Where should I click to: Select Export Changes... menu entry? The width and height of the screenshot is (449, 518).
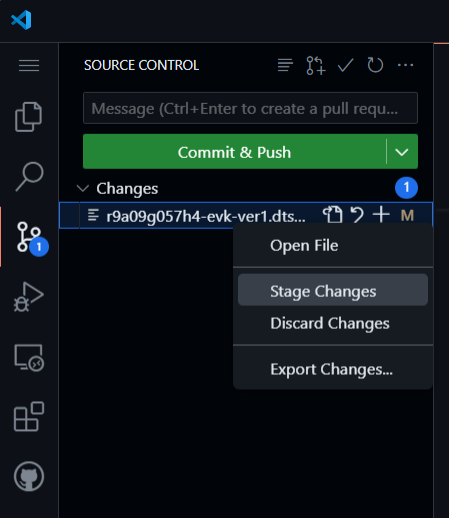tap(333, 369)
